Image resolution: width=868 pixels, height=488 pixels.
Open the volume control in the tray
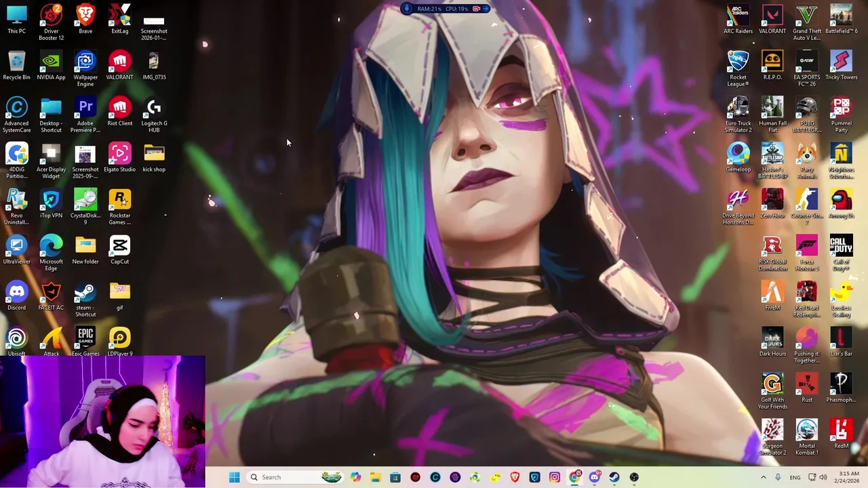point(823,477)
